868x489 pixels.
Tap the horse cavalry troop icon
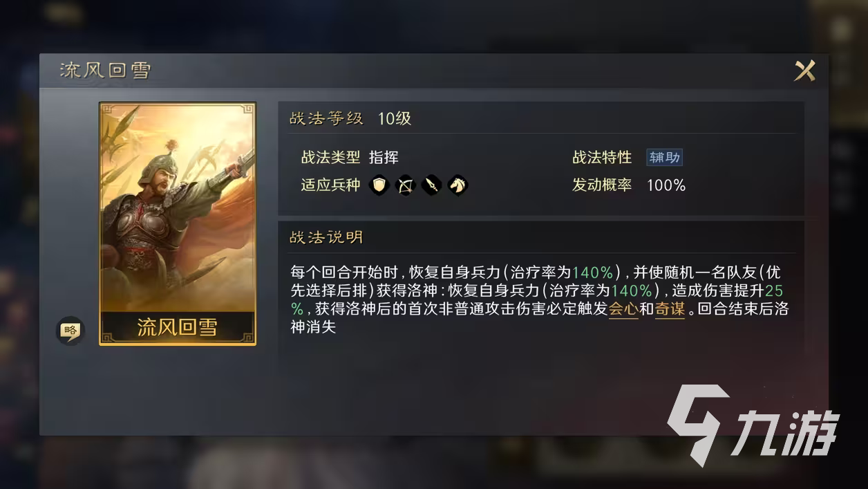457,185
